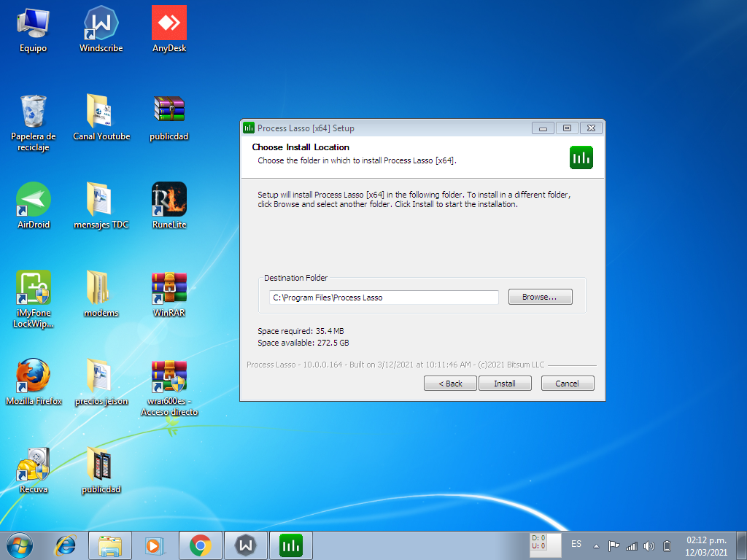
Task: Select the iMyFone LockWiper icon
Action: [x=33, y=299]
